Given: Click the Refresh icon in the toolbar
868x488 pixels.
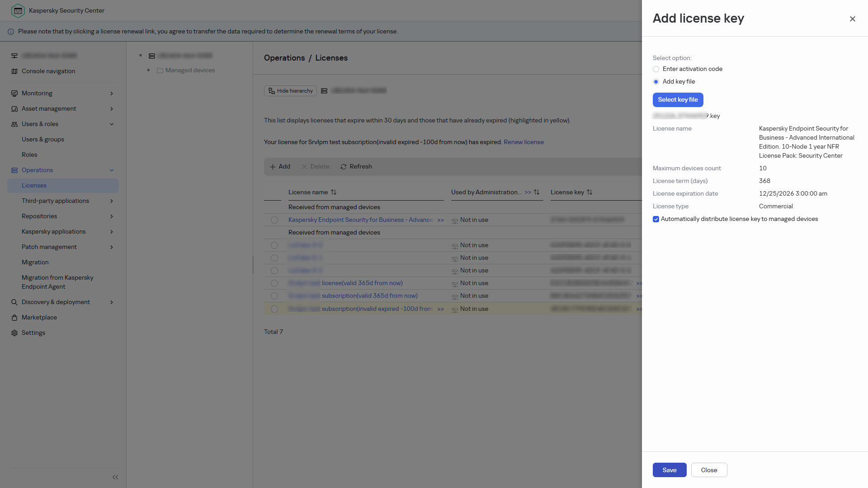Looking at the screenshot, I should pos(344,167).
